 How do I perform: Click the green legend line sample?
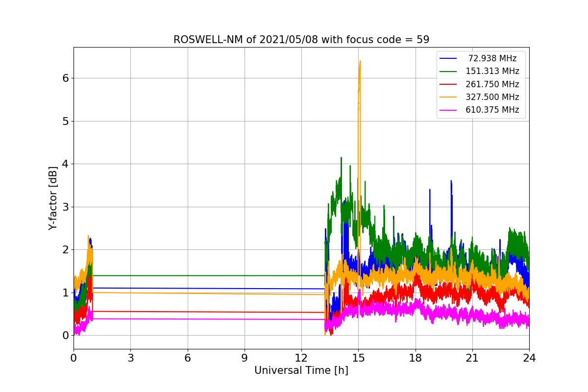pyautogui.click(x=448, y=72)
